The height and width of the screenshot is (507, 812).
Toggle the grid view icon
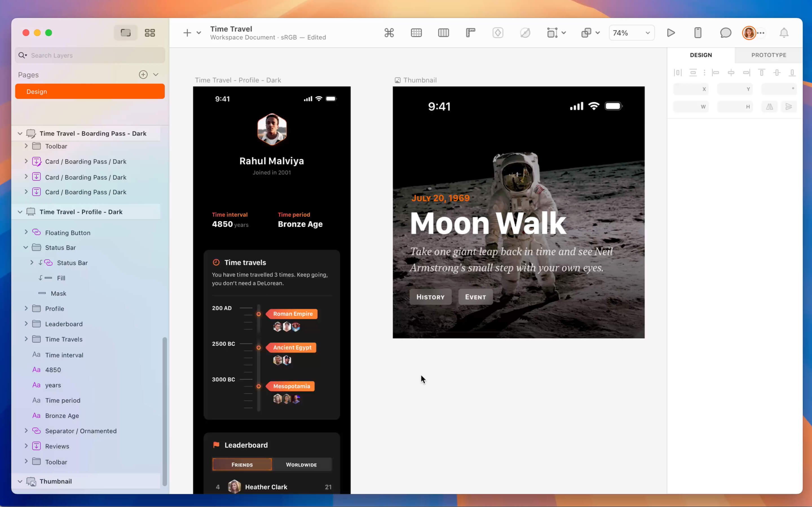pos(416,33)
